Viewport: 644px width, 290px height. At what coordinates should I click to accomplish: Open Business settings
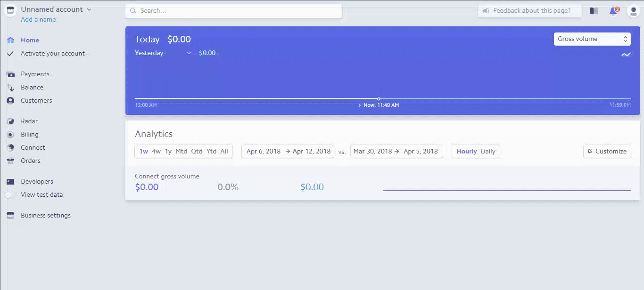click(46, 215)
